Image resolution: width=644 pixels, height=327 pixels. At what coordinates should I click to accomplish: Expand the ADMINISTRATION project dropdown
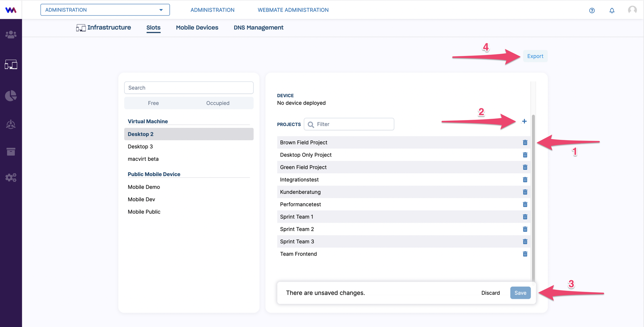[x=105, y=10]
